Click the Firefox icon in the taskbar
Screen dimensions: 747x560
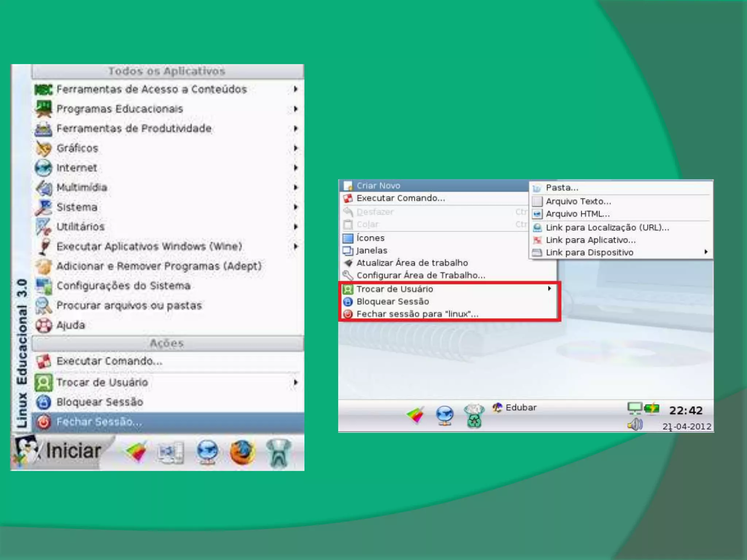[x=243, y=452]
